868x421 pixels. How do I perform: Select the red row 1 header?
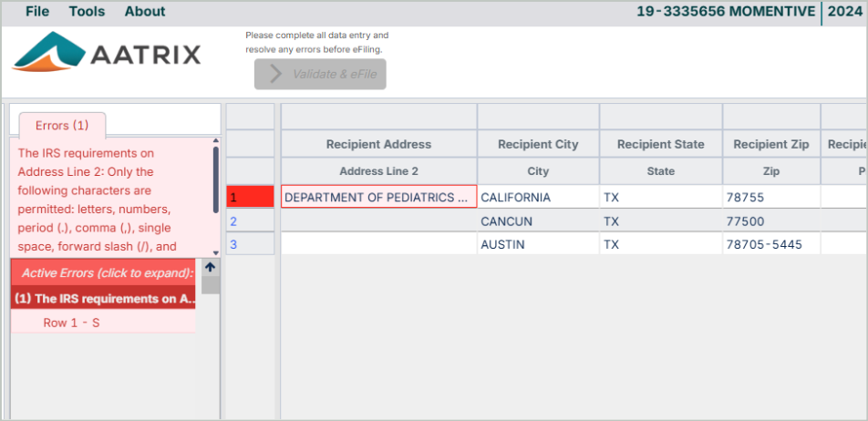pyautogui.click(x=250, y=197)
